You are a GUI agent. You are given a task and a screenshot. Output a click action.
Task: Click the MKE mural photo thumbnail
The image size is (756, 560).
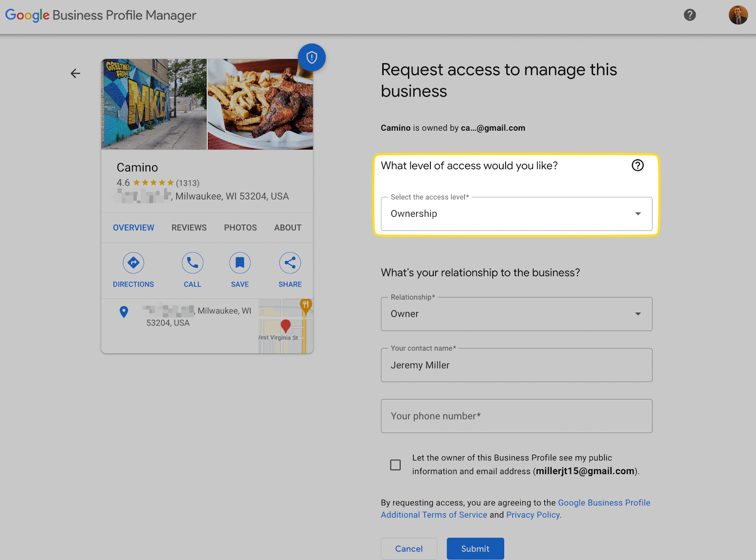tap(154, 104)
